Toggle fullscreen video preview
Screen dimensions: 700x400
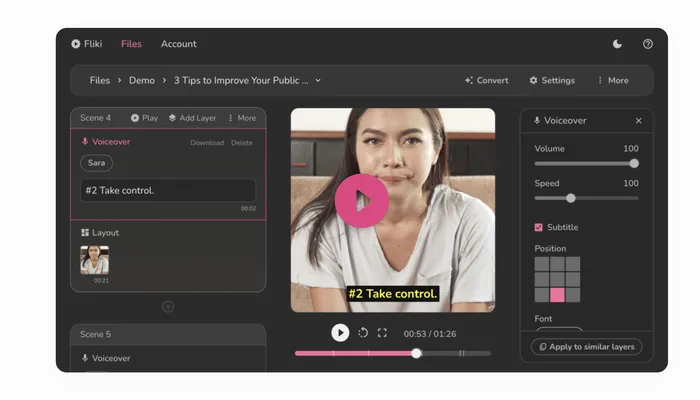point(382,333)
